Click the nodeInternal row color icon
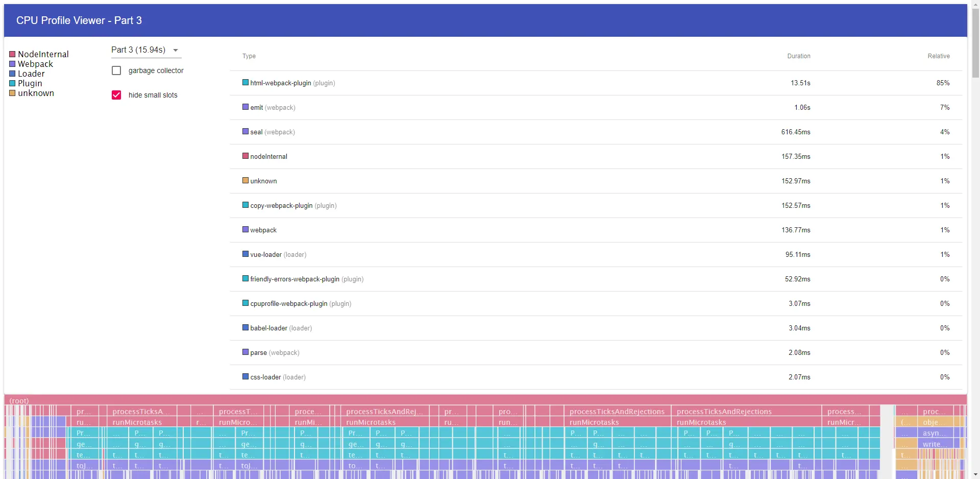The image size is (980, 479). 246,156
